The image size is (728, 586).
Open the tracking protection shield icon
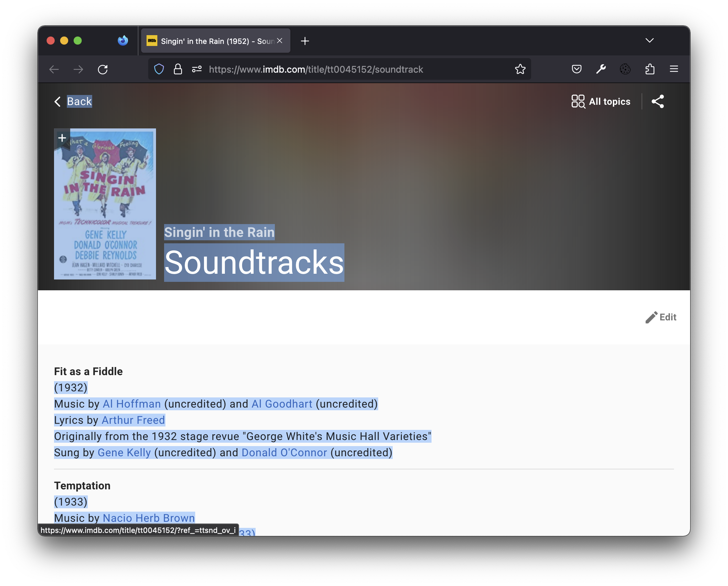158,69
